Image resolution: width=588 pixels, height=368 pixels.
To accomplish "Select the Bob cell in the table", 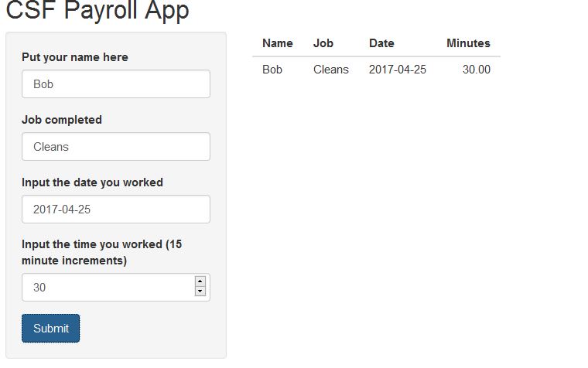I will pyautogui.click(x=272, y=70).
